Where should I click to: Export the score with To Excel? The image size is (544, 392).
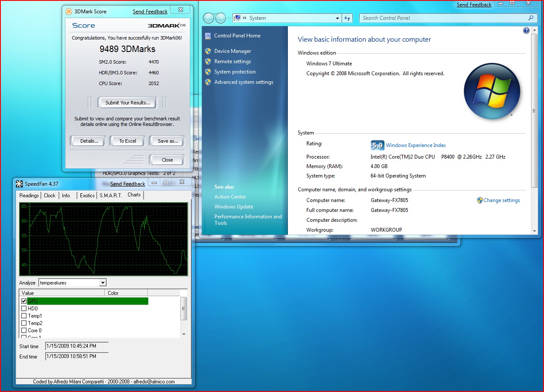(x=128, y=141)
